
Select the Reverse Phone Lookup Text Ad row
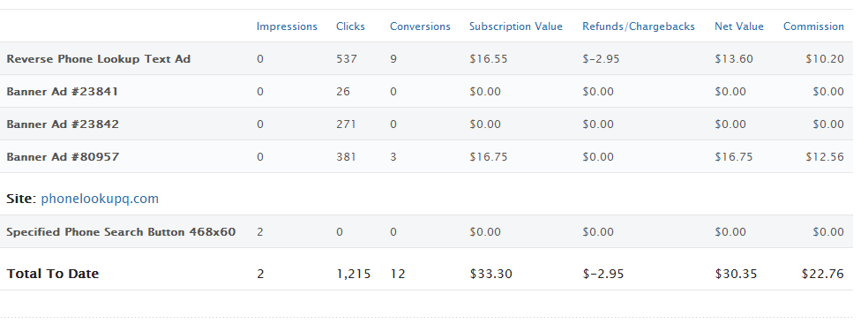click(x=426, y=58)
